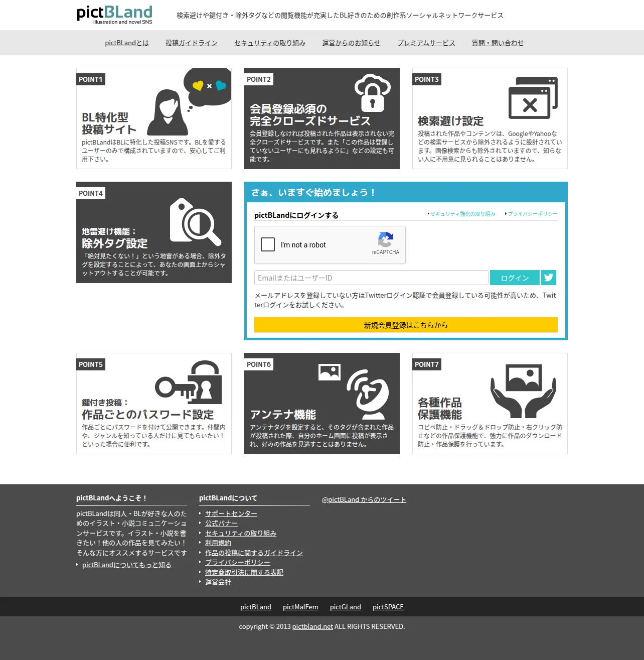644x660 pixels.
Task: Click the POINT3 label badge
Action: coord(427,79)
